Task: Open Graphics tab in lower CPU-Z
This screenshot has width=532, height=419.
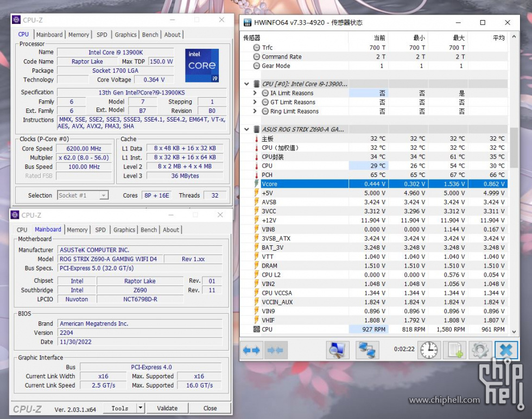Action: [x=124, y=230]
